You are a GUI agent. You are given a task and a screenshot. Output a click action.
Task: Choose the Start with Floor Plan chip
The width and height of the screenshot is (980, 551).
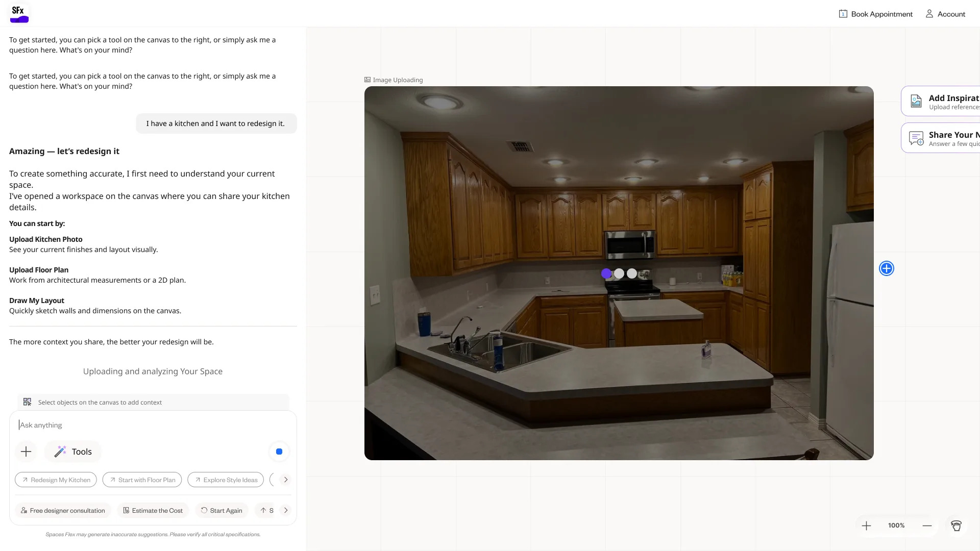point(142,480)
